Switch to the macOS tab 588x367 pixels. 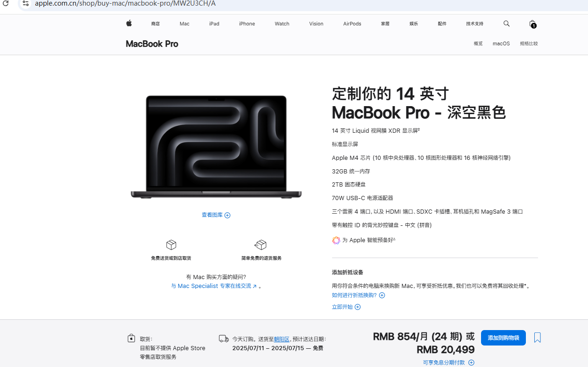[x=501, y=43]
